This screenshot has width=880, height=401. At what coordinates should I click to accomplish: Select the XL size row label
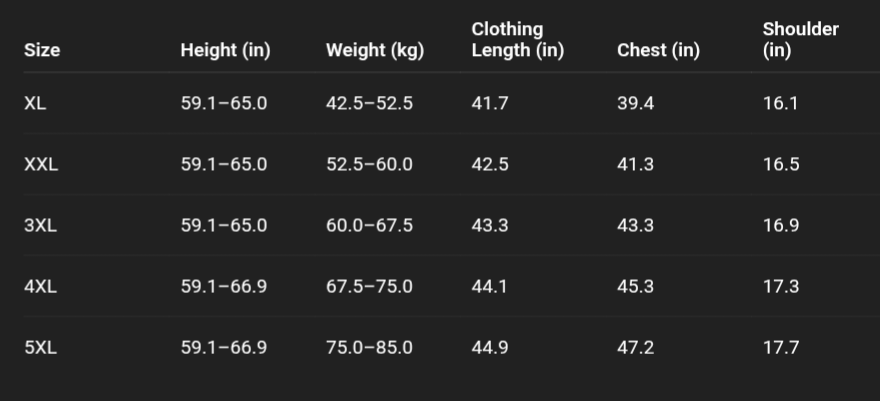pyautogui.click(x=35, y=103)
